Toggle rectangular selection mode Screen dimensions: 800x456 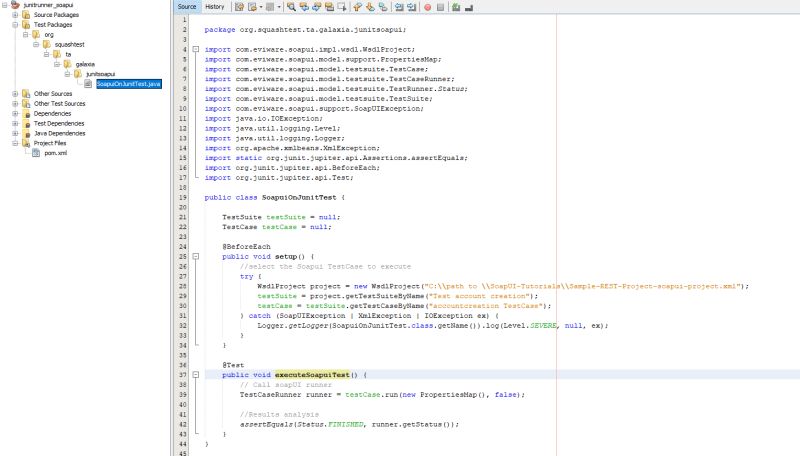(x=342, y=7)
